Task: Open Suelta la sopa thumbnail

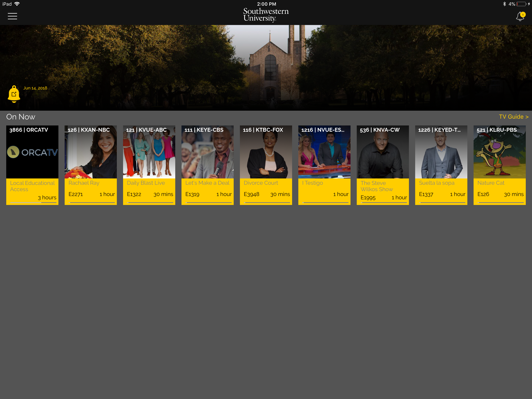Action: (441, 152)
